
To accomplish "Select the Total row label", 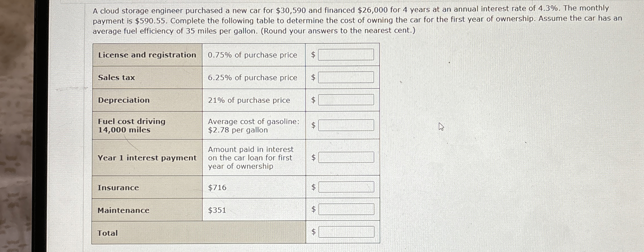I will pos(107,232).
